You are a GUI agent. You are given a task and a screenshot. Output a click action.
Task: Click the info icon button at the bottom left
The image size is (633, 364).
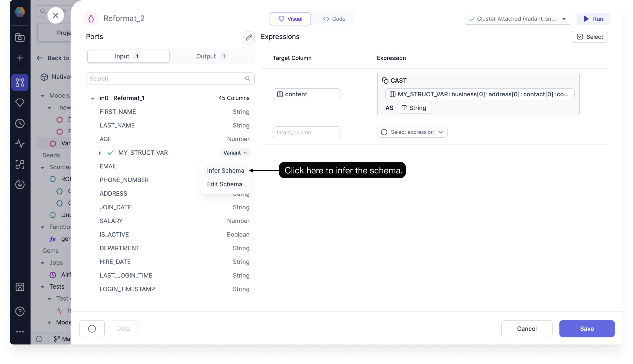(x=92, y=329)
